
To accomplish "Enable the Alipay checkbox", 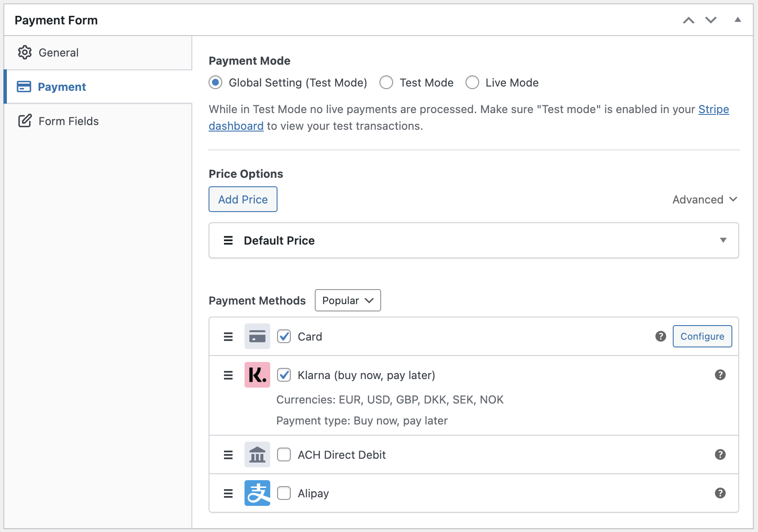I will coord(284,493).
